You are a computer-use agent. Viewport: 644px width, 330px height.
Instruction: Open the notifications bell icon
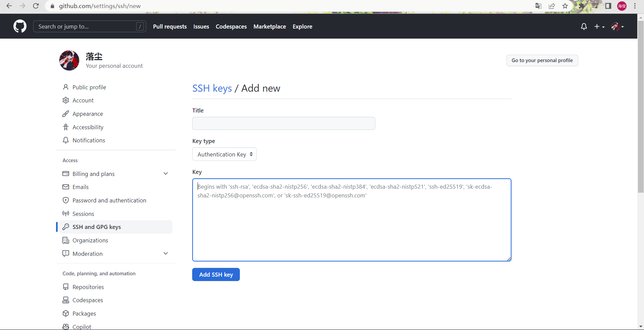click(x=584, y=27)
